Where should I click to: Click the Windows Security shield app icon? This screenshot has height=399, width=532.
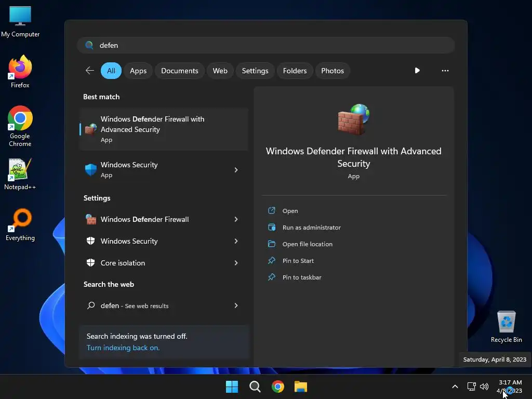90,170
